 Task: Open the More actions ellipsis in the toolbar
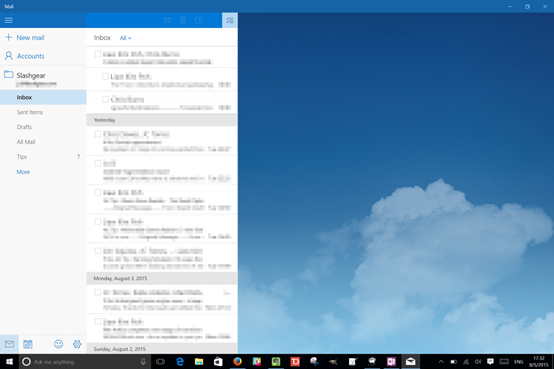pyautogui.click(x=214, y=20)
